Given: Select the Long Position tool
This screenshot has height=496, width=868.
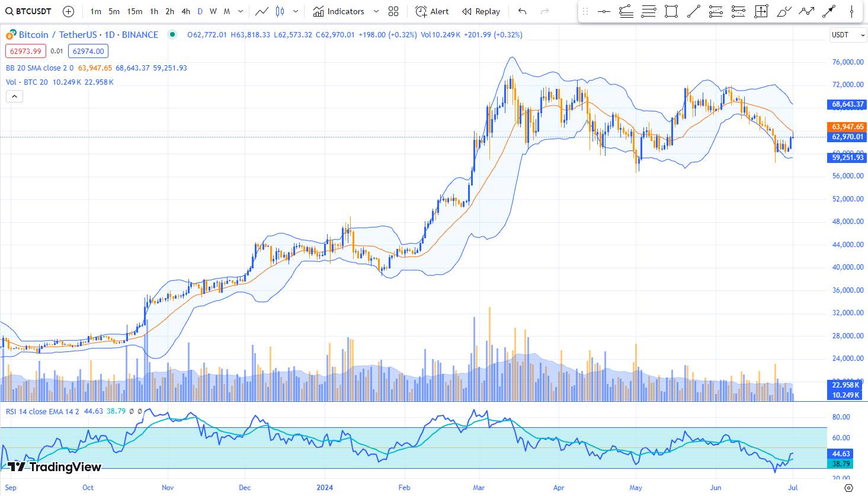Looking at the screenshot, I should (x=716, y=11).
